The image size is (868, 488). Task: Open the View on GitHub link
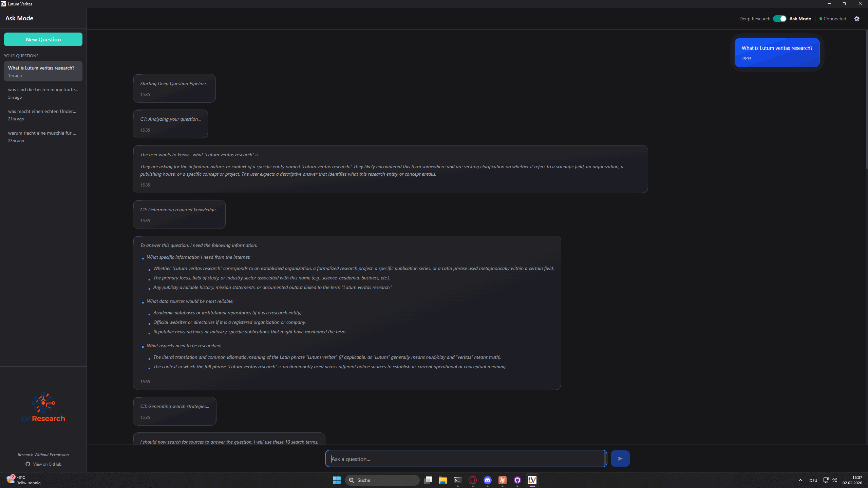click(46, 464)
